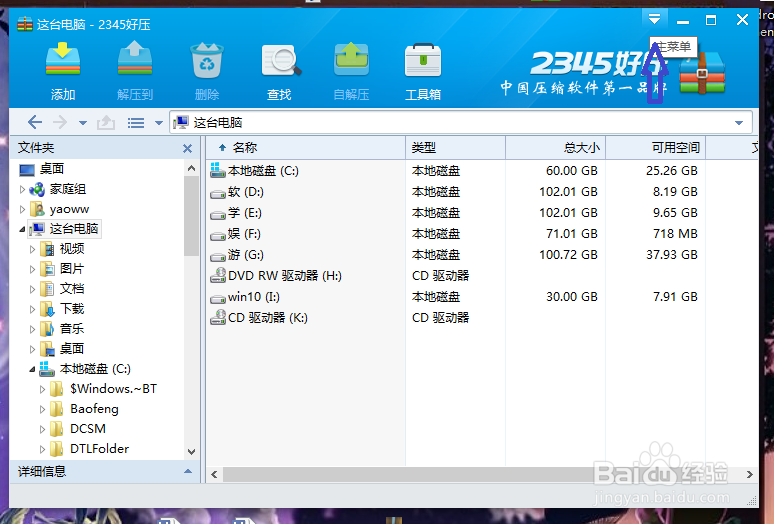The height and width of the screenshot is (524, 774).
Task: Select the 下载 folder in tree
Action: [72, 309]
